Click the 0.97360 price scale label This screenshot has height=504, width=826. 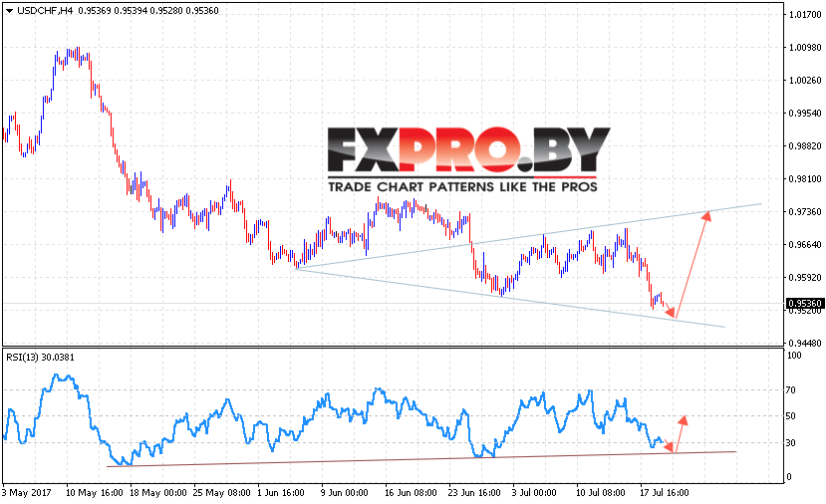coord(805,212)
